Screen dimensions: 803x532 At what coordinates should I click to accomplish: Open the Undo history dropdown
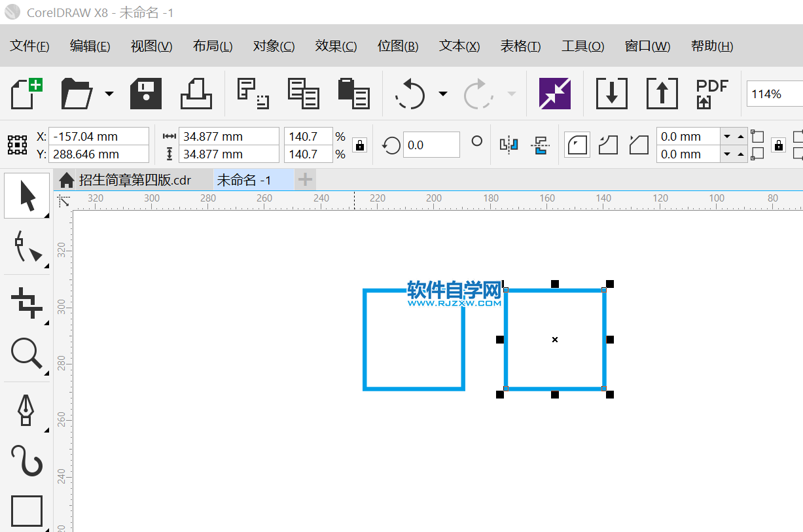[443, 94]
